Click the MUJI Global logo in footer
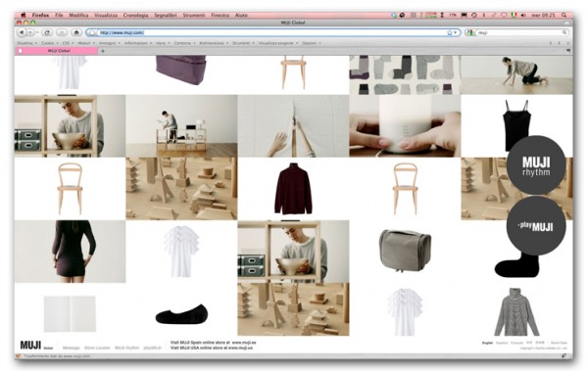The image size is (588, 371). click(x=36, y=346)
